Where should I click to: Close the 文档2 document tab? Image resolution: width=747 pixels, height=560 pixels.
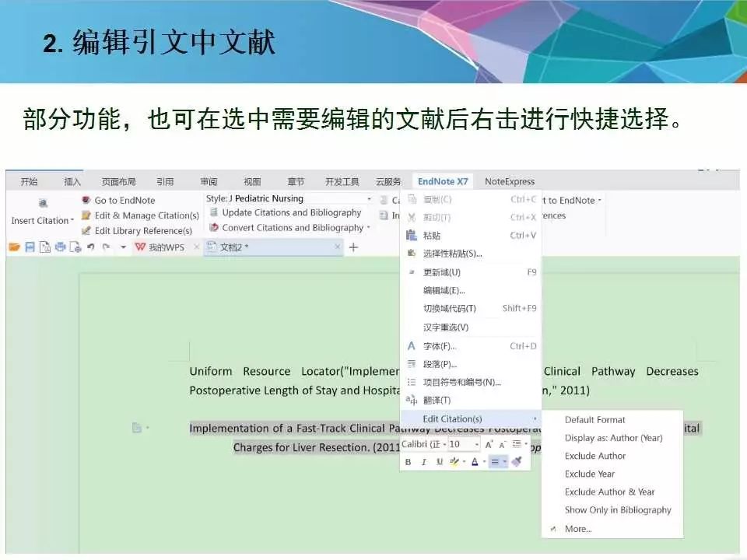point(337,247)
